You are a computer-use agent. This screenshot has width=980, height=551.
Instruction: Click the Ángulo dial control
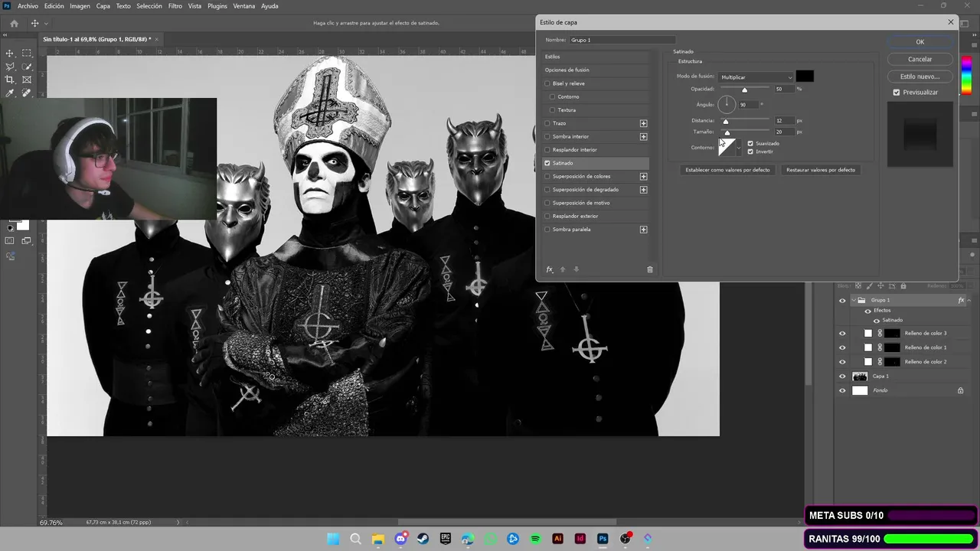(x=727, y=104)
